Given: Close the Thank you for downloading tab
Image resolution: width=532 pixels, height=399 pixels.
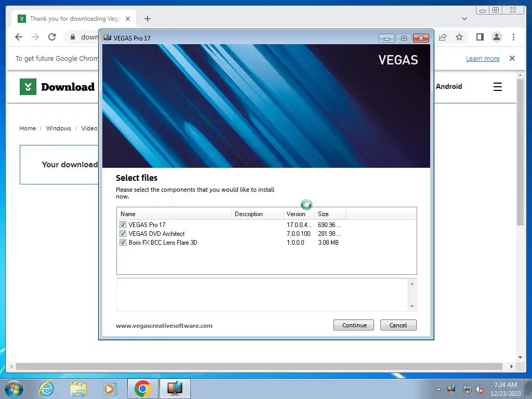Looking at the screenshot, I should pyautogui.click(x=128, y=19).
